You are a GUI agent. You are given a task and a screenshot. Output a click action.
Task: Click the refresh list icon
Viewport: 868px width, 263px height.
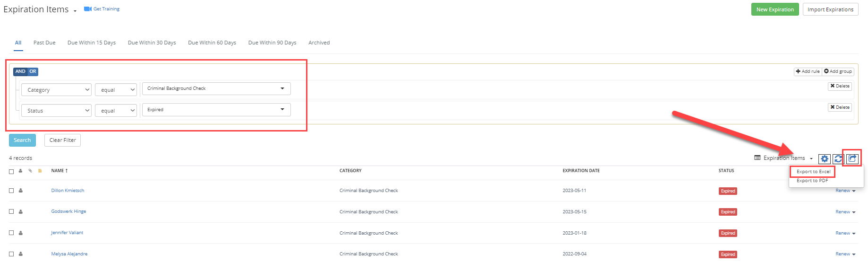838,158
